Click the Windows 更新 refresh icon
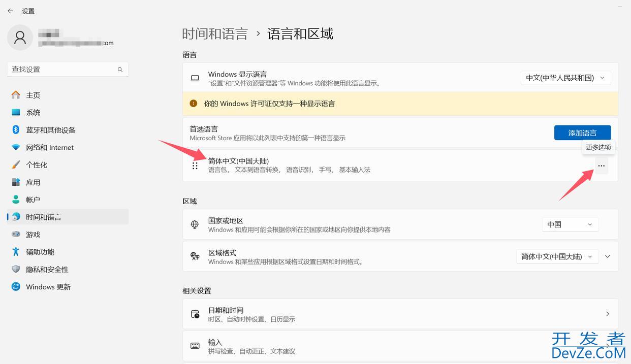The width and height of the screenshot is (631, 364). coord(16,286)
